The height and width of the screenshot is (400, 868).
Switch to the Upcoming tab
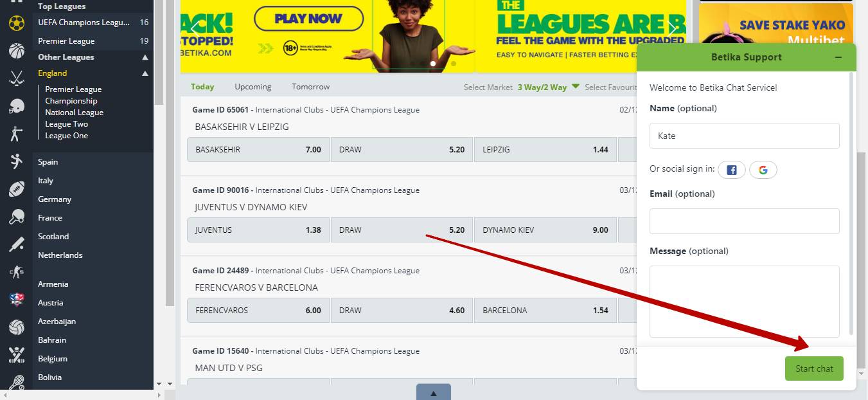tap(253, 87)
